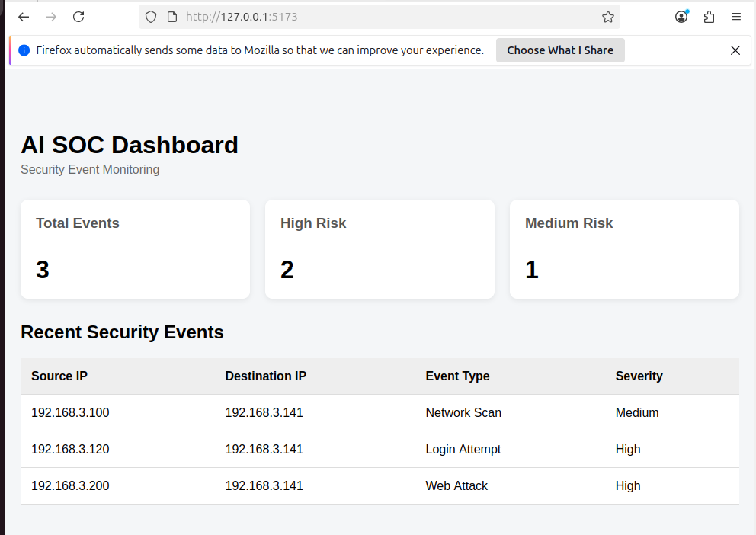Viewport: 756px width, 535px height.
Task: Select source IP 192.168.3.200
Action: pyautogui.click(x=70, y=485)
